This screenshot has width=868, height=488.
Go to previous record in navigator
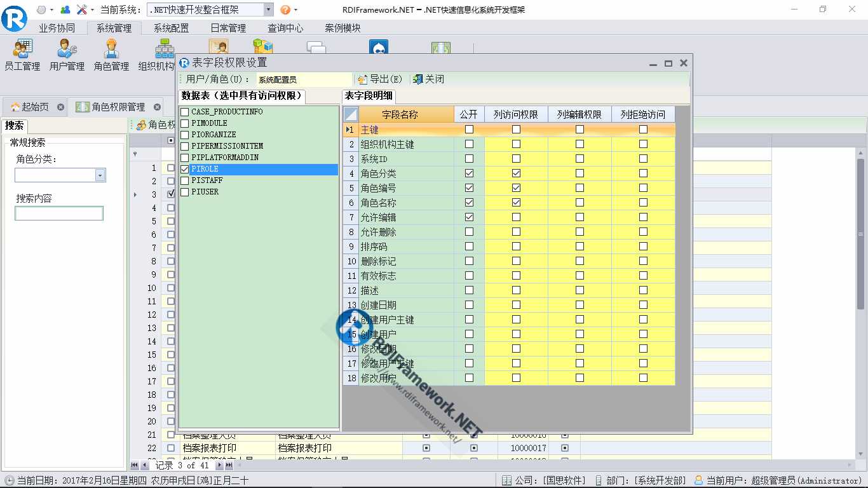click(145, 466)
